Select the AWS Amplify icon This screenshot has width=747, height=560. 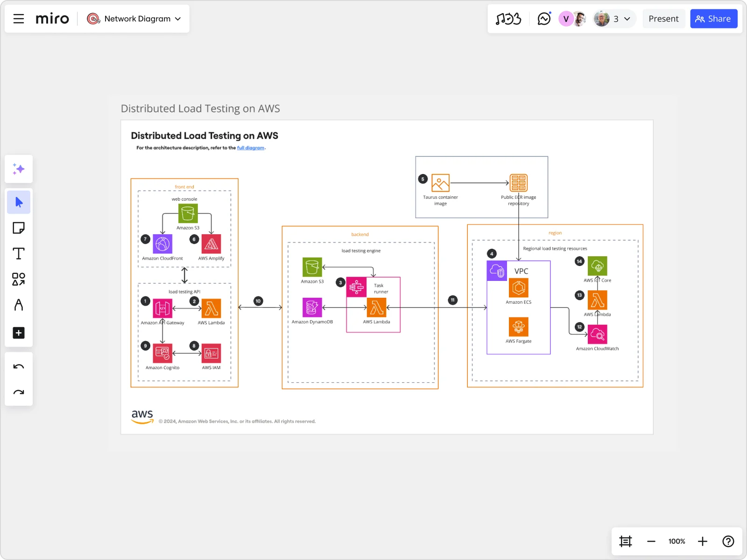(211, 244)
